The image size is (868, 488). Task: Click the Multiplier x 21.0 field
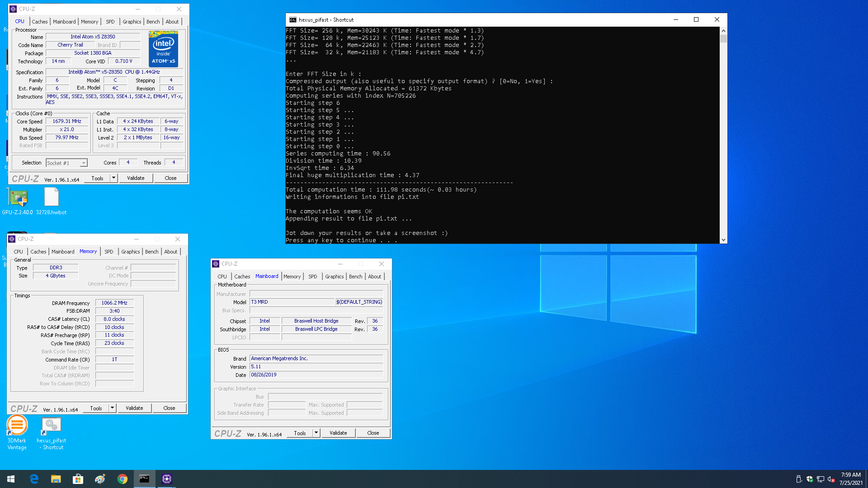click(67, 130)
